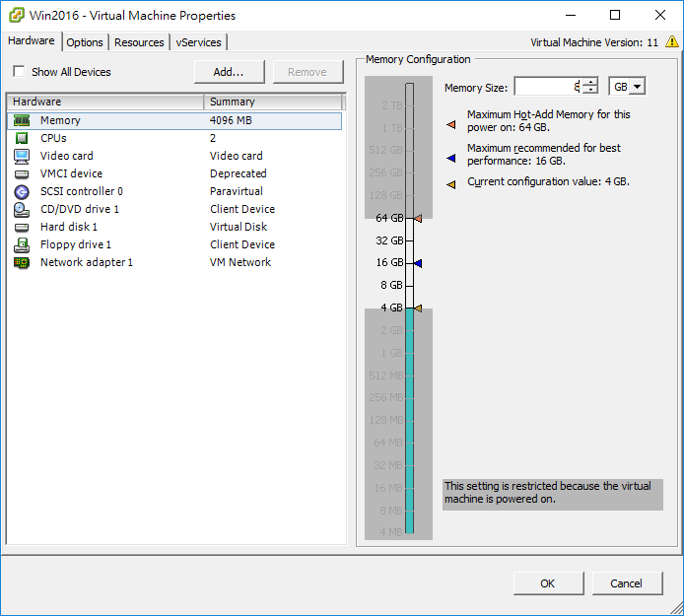Click the CPUs chip icon
This screenshot has height=616, width=684.
pos(22,138)
